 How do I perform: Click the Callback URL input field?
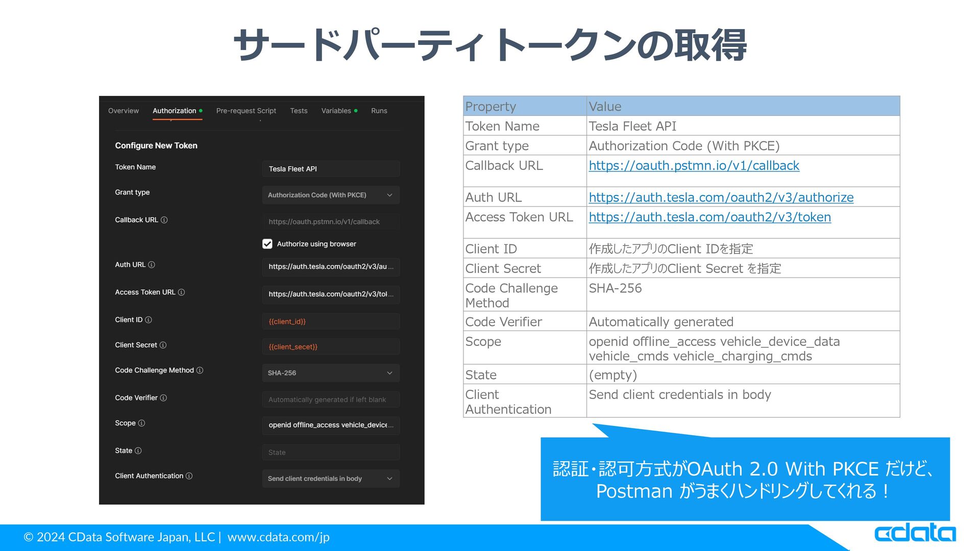tap(331, 222)
